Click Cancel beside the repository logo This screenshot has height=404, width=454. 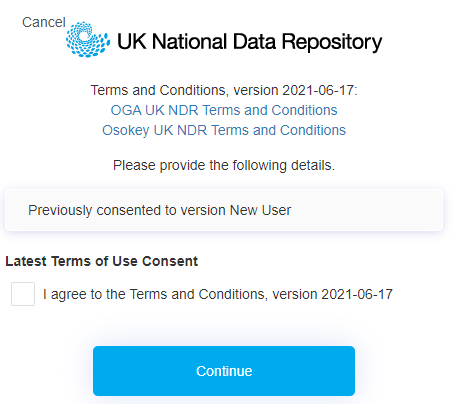44,22
